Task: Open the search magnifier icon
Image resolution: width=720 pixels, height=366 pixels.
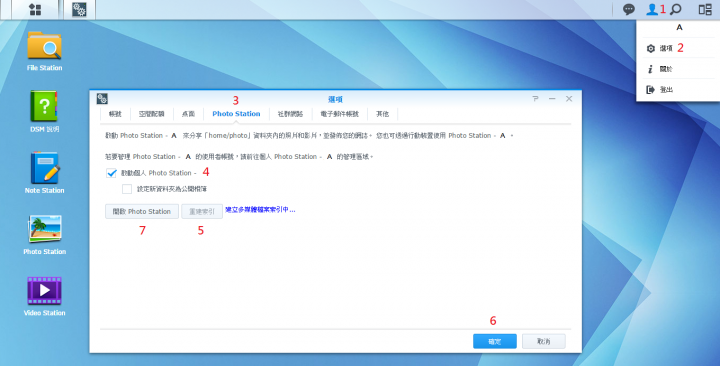Action: click(676, 9)
